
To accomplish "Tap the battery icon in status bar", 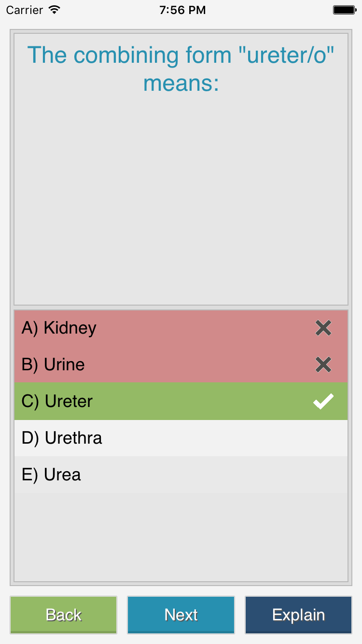I will point(344,10).
